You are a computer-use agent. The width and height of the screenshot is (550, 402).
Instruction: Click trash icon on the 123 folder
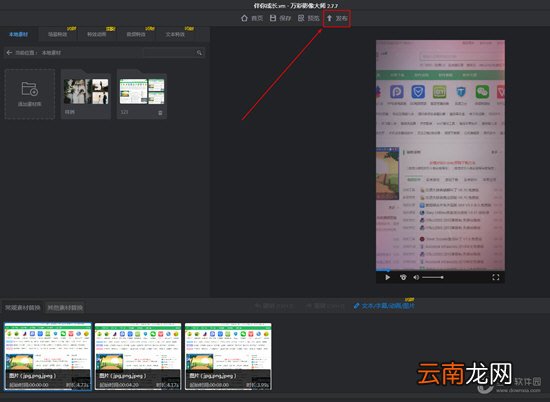(x=160, y=113)
